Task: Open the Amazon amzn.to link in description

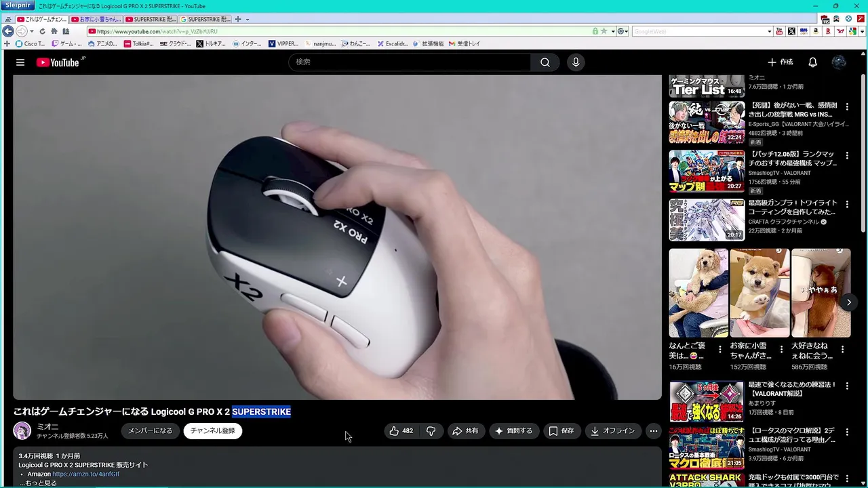Action: coord(85,474)
